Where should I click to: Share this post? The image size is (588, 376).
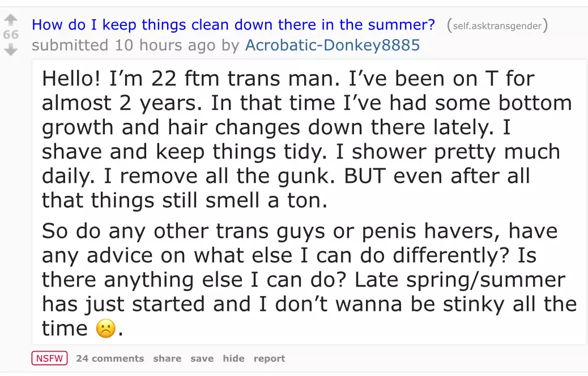pyautogui.click(x=167, y=358)
